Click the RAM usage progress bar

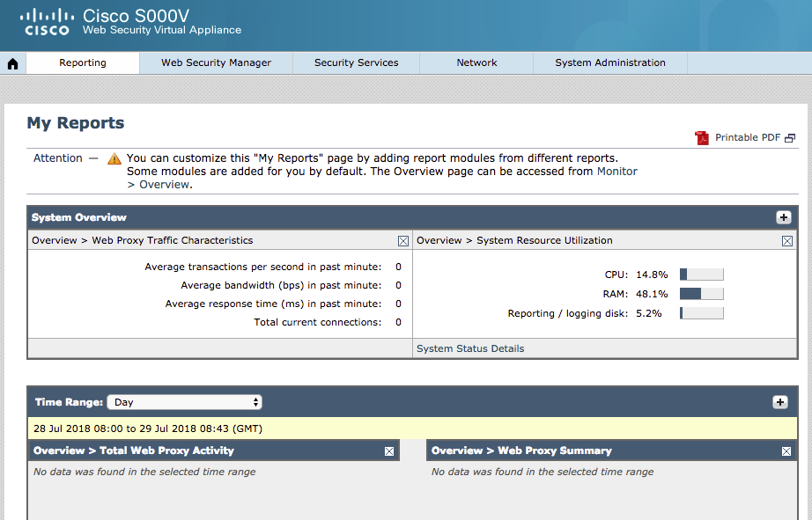[701, 294]
